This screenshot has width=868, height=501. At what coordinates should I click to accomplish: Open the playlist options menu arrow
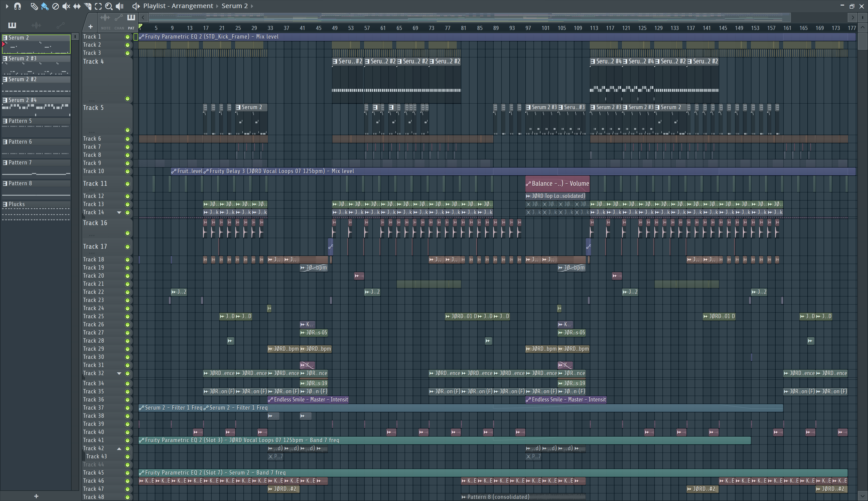point(7,6)
